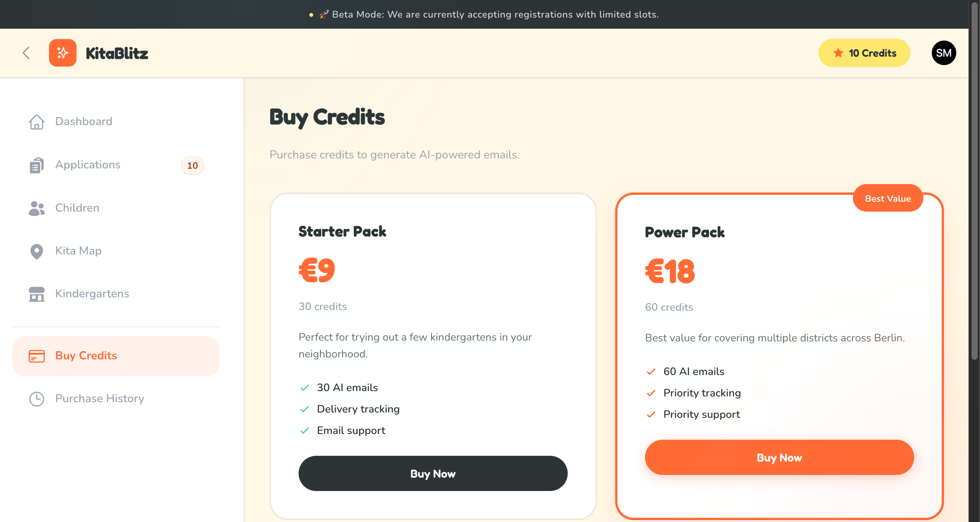
Task: Click the Buy Credits card icon
Action: 37,356
